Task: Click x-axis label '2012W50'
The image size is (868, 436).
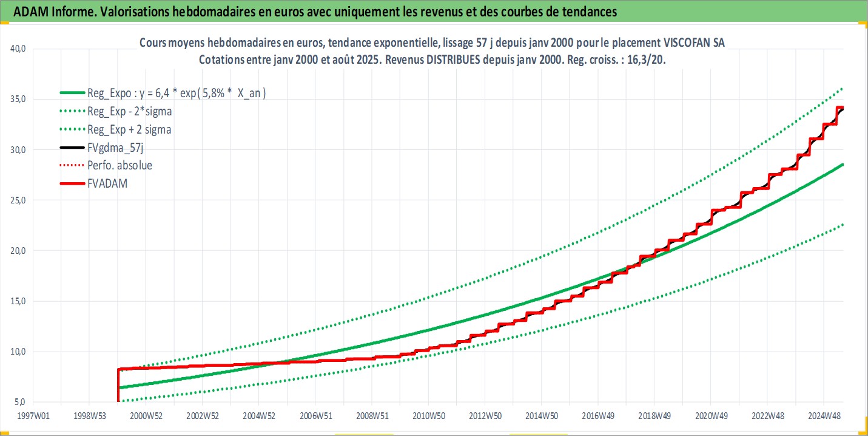Action: (x=485, y=416)
